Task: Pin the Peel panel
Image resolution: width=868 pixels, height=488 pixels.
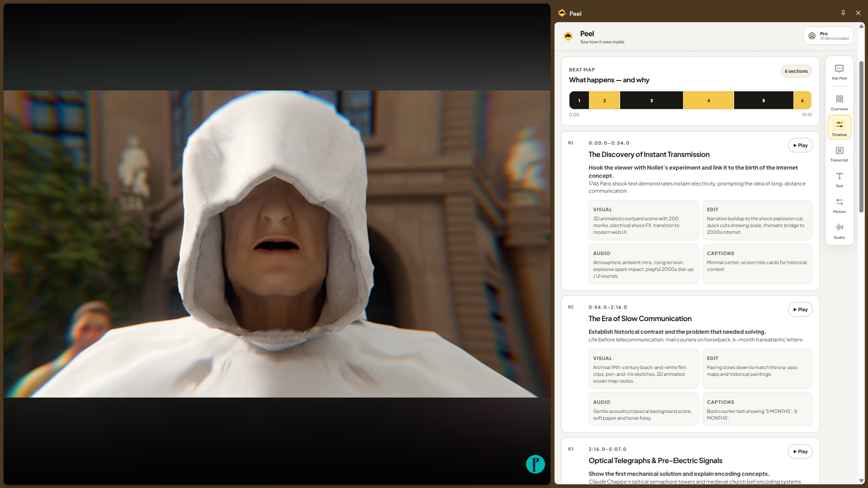Action: point(843,13)
